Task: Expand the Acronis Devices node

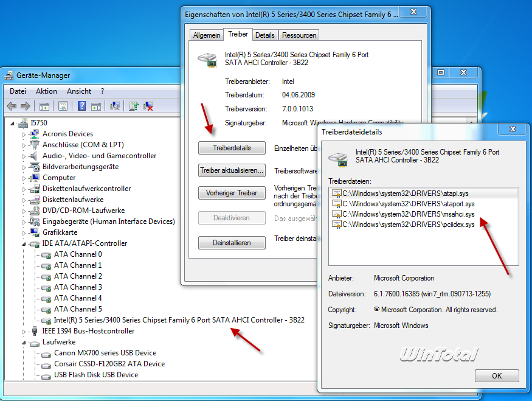Action: pos(24,134)
